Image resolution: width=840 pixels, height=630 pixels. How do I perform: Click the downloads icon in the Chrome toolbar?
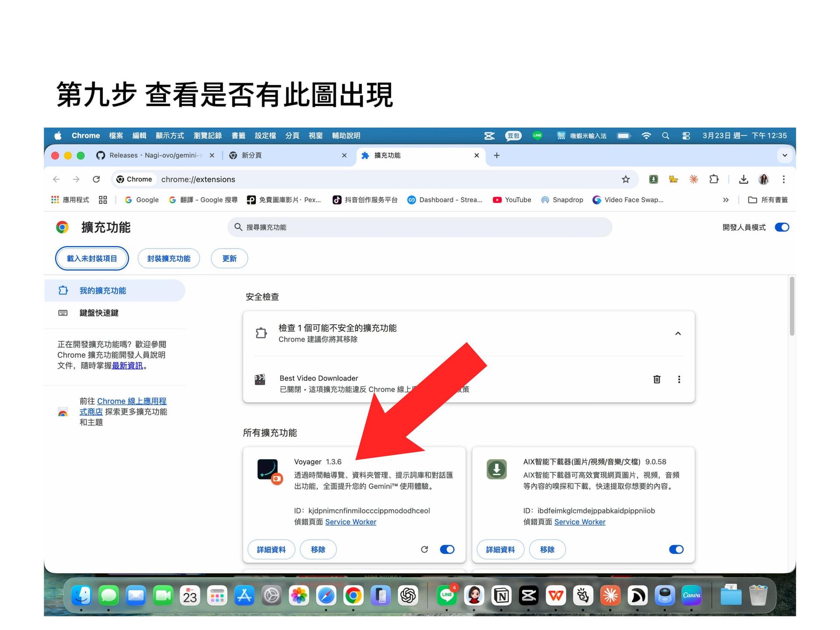click(x=743, y=179)
